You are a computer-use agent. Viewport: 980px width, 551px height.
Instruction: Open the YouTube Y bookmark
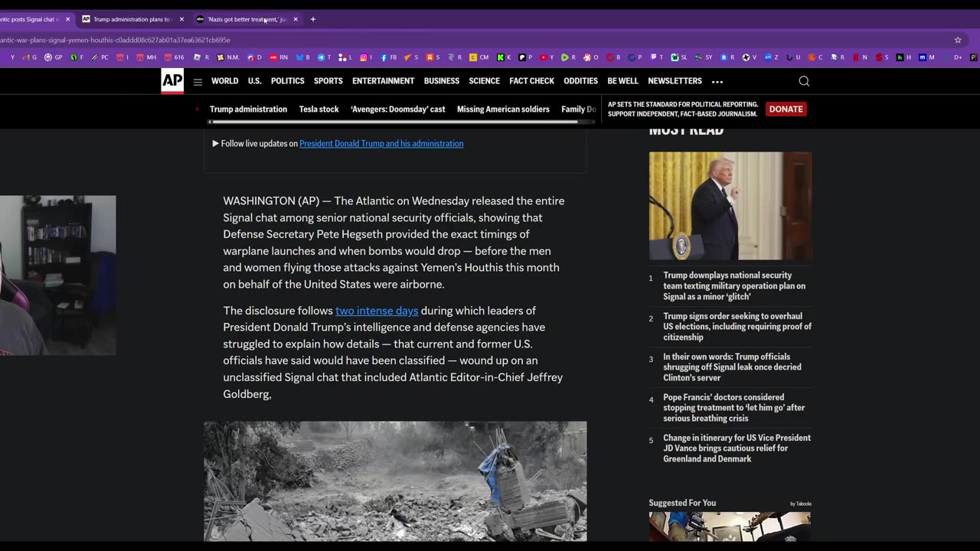pyautogui.click(x=547, y=57)
